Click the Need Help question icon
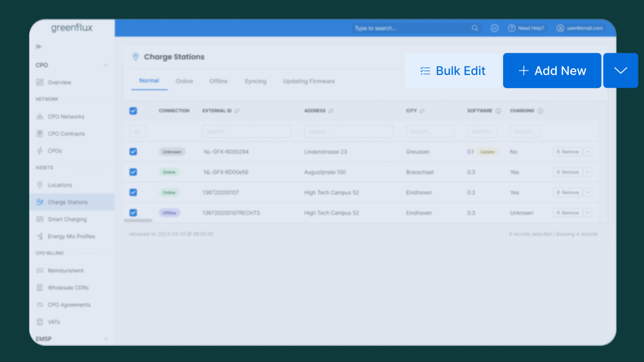This screenshot has height=362, width=644. click(512, 28)
